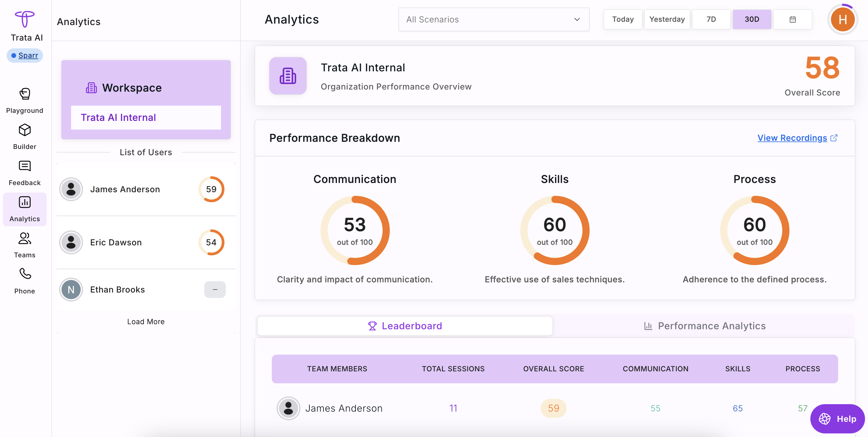Open the calendar date picker
This screenshot has height=437, width=868.
792,19
